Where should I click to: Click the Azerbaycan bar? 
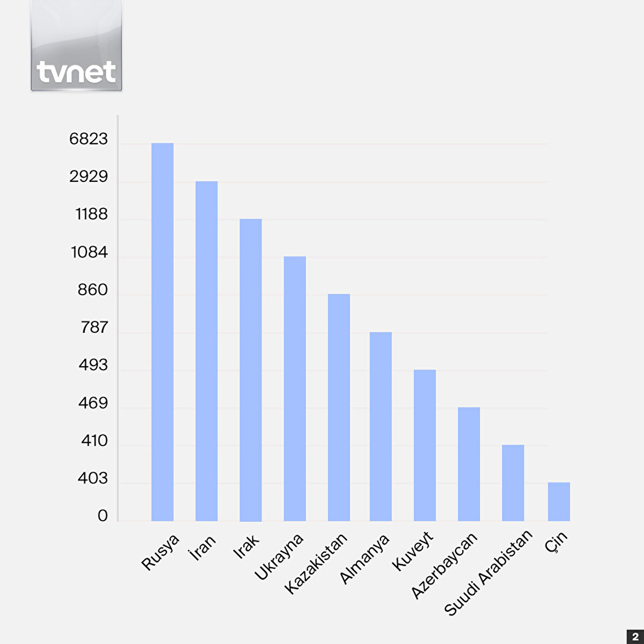(x=469, y=464)
